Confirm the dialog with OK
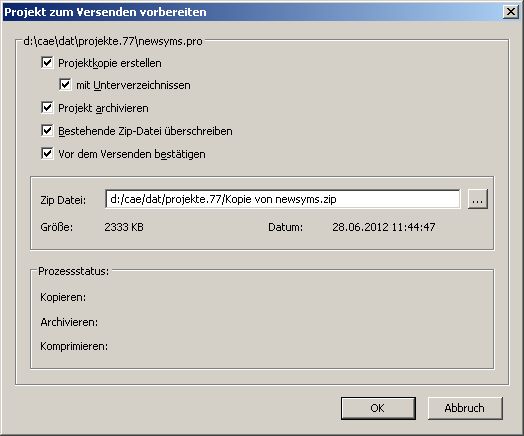 pyautogui.click(x=378, y=408)
